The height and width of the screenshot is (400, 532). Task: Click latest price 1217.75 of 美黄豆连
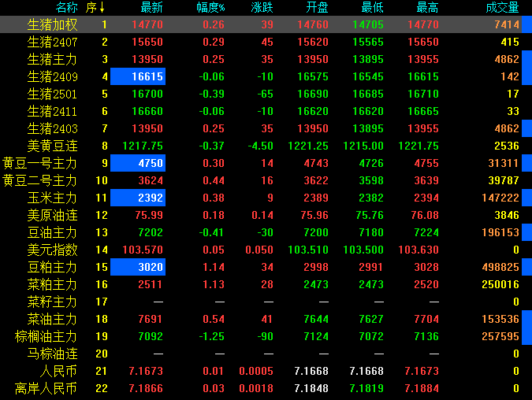pyautogui.click(x=143, y=146)
